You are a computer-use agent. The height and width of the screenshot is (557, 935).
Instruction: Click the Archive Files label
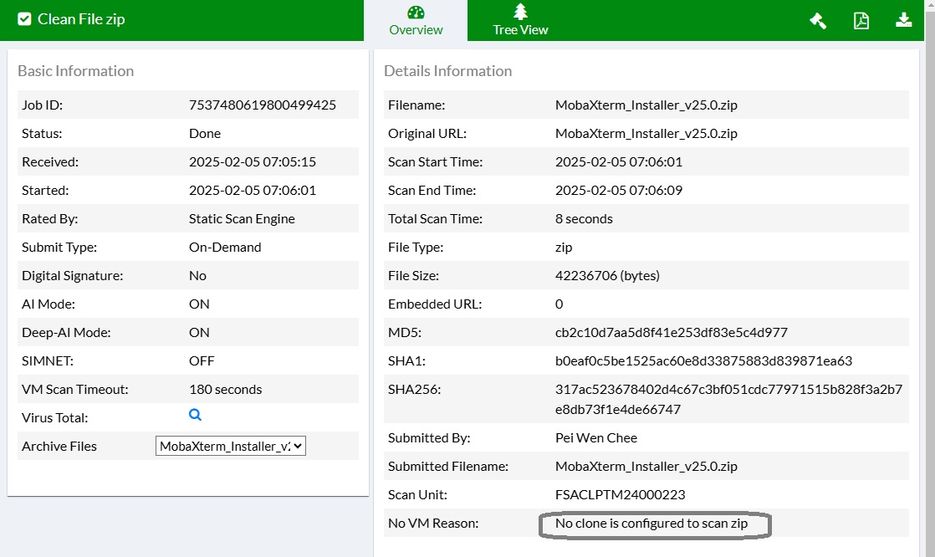(59, 446)
